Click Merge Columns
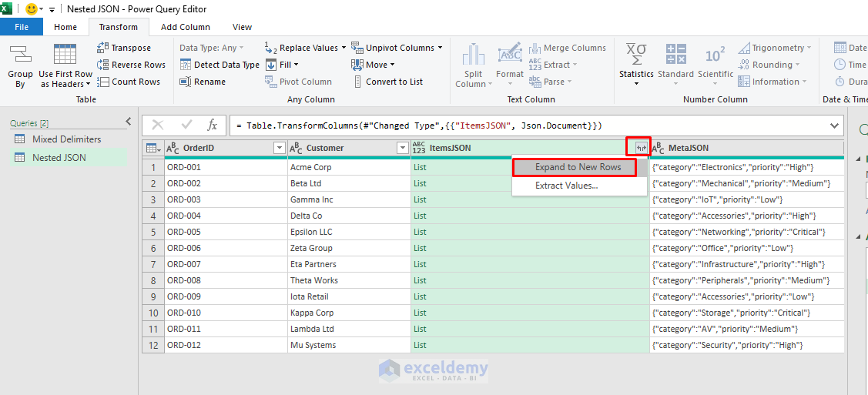This screenshot has height=395, width=868. (568, 48)
